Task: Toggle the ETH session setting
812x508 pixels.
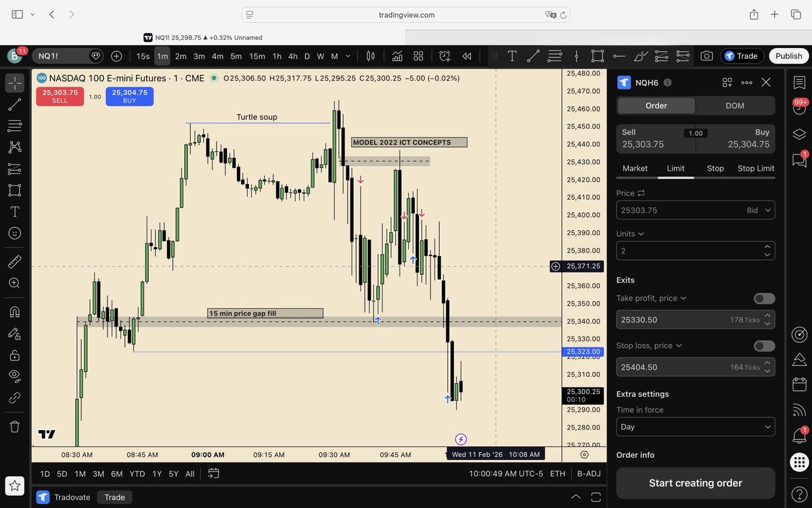Action: [x=558, y=473]
